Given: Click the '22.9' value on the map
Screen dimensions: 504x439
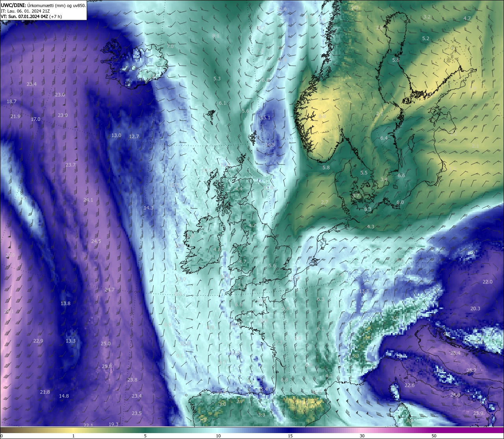Looking at the screenshot, I should [x=38, y=341].
